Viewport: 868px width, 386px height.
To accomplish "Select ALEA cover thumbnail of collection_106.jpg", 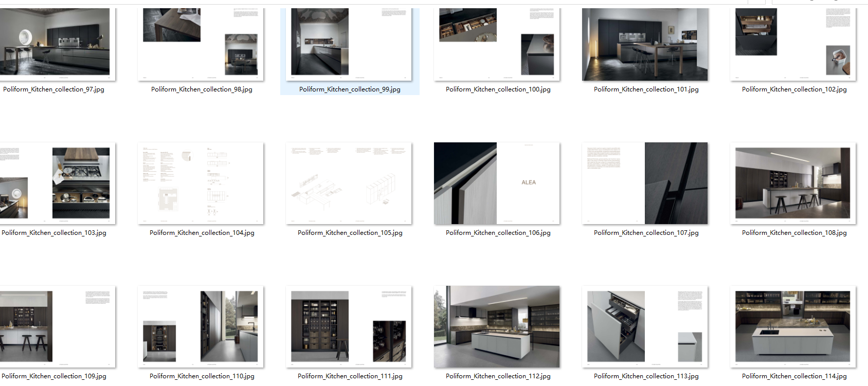I will pos(497,183).
